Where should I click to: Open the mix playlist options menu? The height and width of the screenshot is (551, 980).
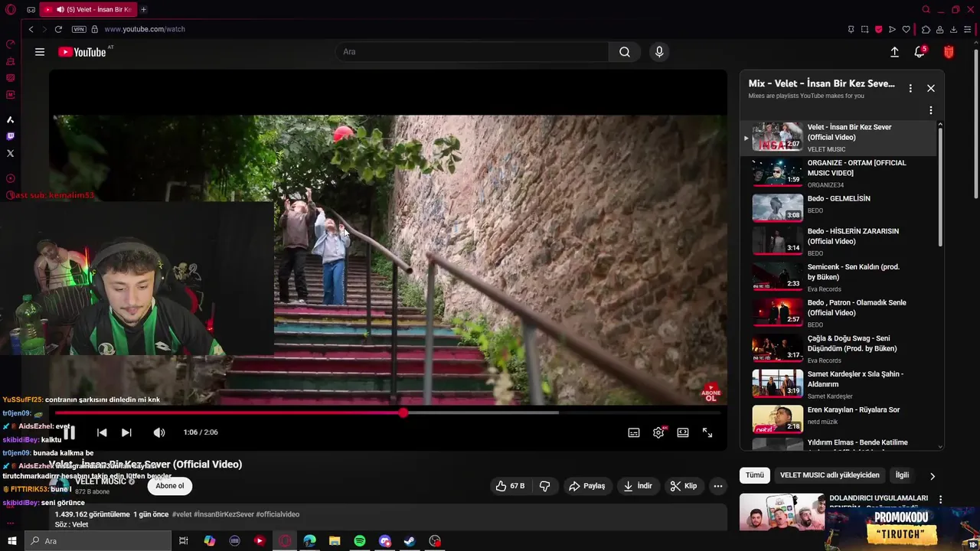click(x=910, y=88)
